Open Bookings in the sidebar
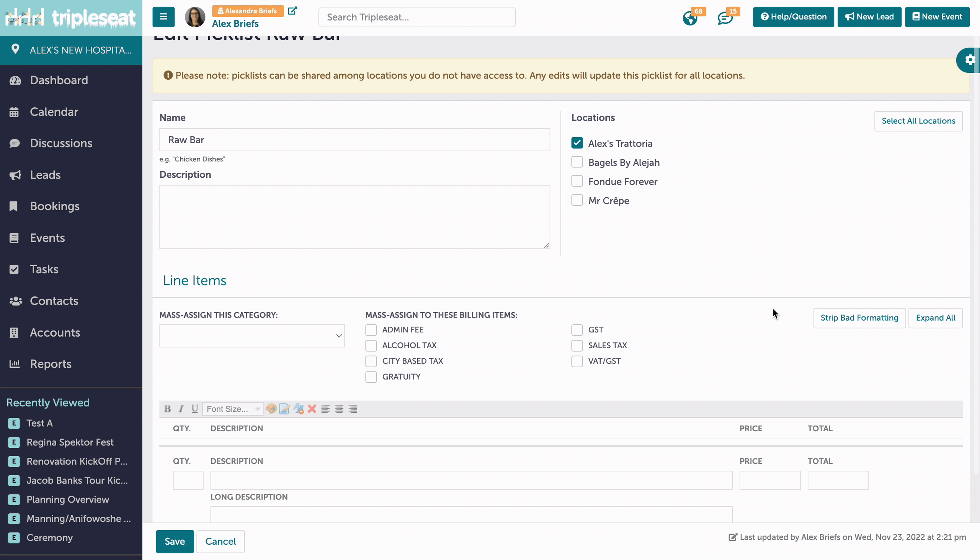Image resolution: width=980 pixels, height=560 pixels. (55, 206)
